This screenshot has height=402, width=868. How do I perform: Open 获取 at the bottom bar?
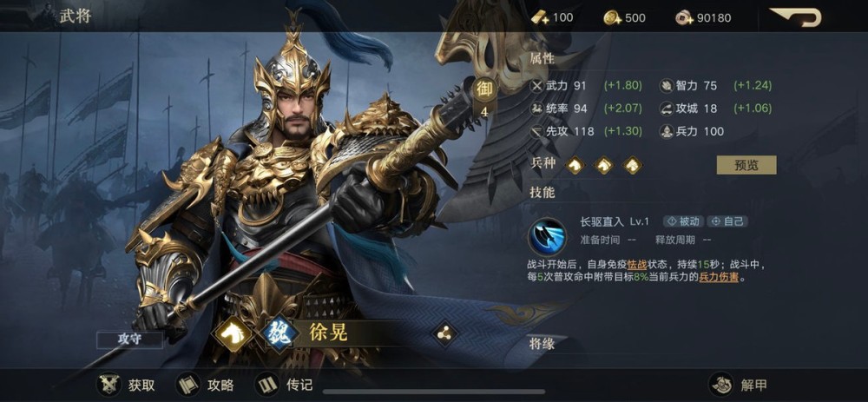point(126,385)
